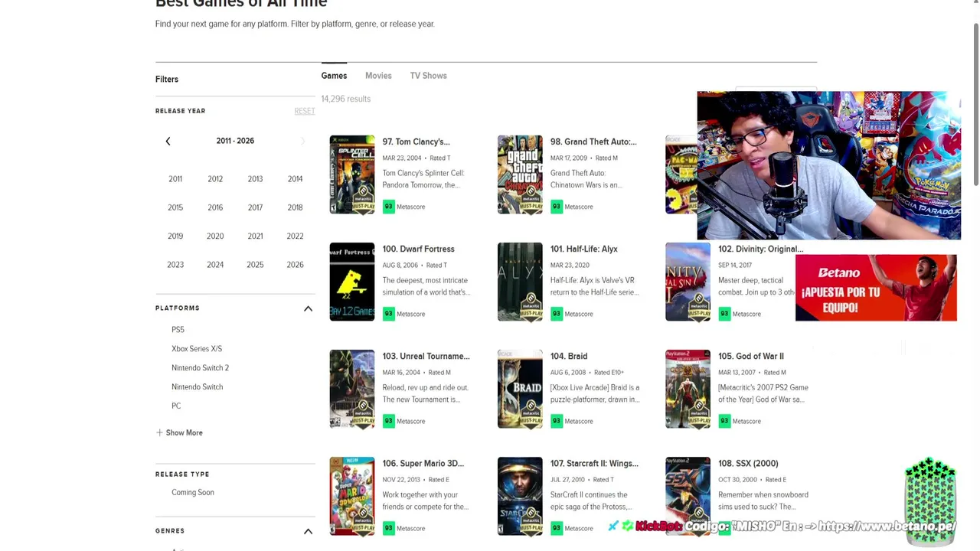Select release year 2018
The height and width of the screenshot is (551, 980).
click(x=295, y=207)
